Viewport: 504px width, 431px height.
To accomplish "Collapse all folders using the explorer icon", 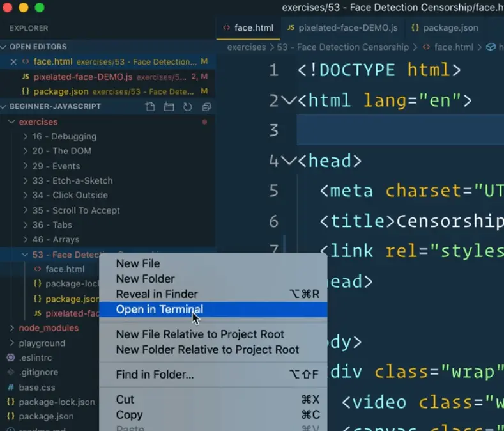I will (206, 107).
